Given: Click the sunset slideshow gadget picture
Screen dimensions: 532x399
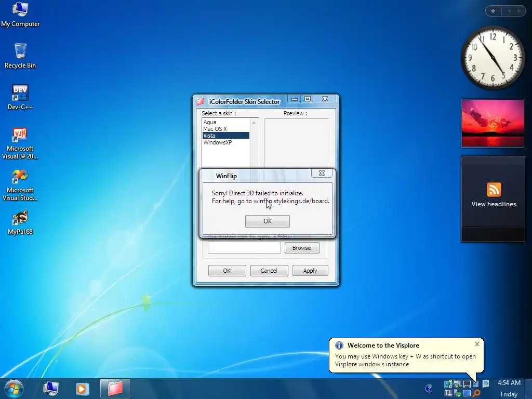Looking at the screenshot, I should click(493, 123).
